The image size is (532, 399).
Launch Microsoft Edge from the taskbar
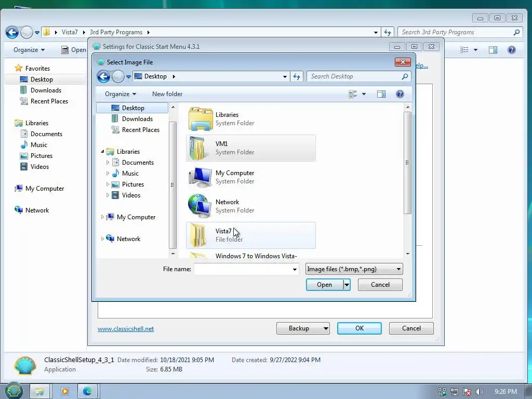[x=87, y=391]
